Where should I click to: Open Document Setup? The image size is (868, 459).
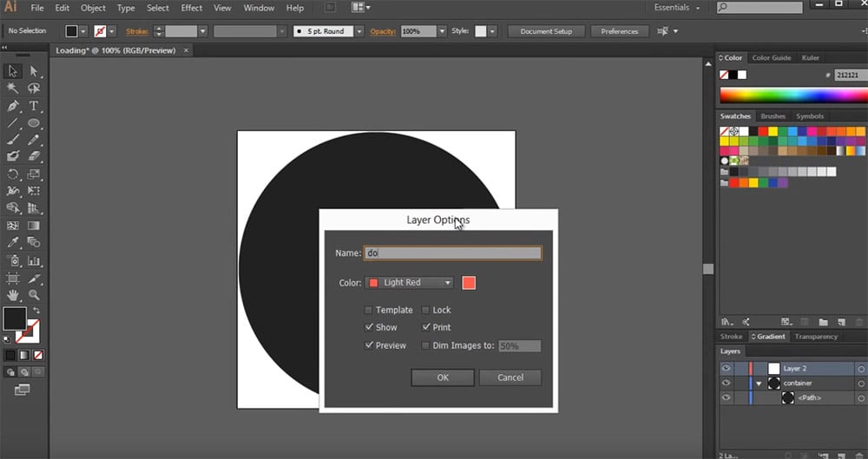pyautogui.click(x=546, y=31)
